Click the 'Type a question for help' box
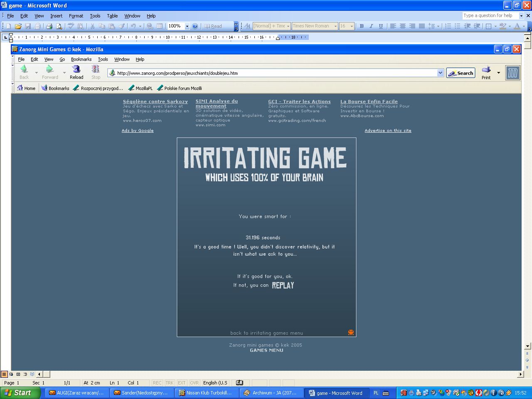Image resolution: width=532 pixels, height=399 pixels. (x=490, y=16)
